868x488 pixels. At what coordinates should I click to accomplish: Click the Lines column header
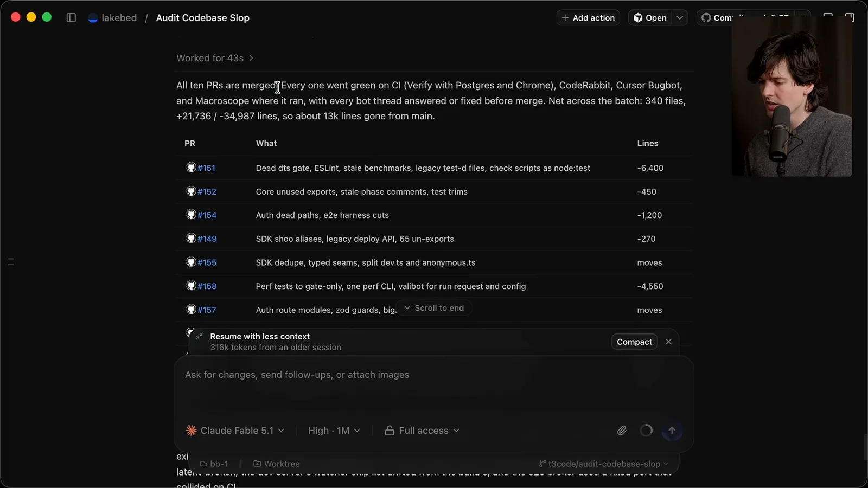click(x=647, y=143)
